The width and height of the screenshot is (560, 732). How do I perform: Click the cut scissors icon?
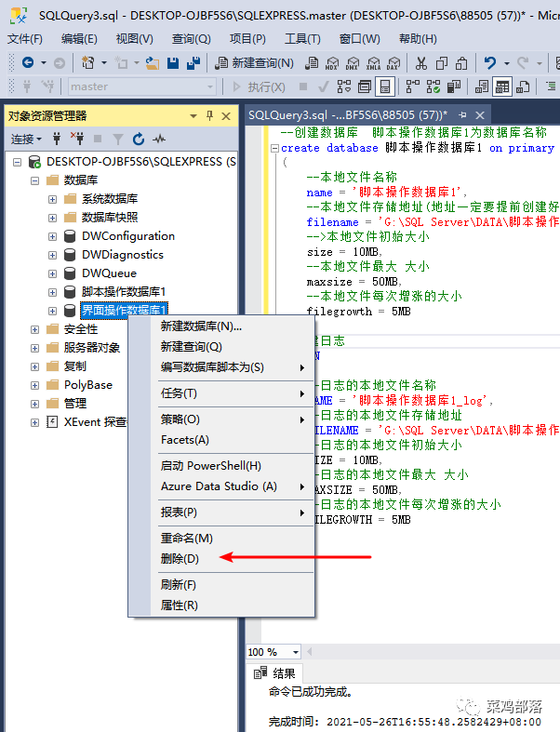point(421,63)
